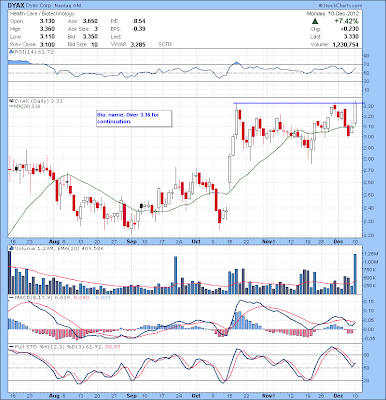Click the DYAX (Daily) price legend icon
386x400 pixels.
click(x=10, y=101)
